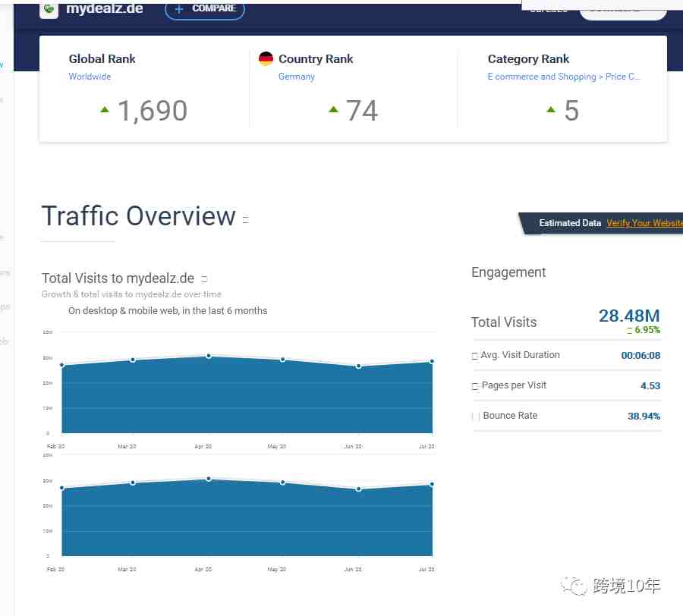Select the 38.94% bounce rate value
Viewport: 683px width, 616px height.
(644, 416)
